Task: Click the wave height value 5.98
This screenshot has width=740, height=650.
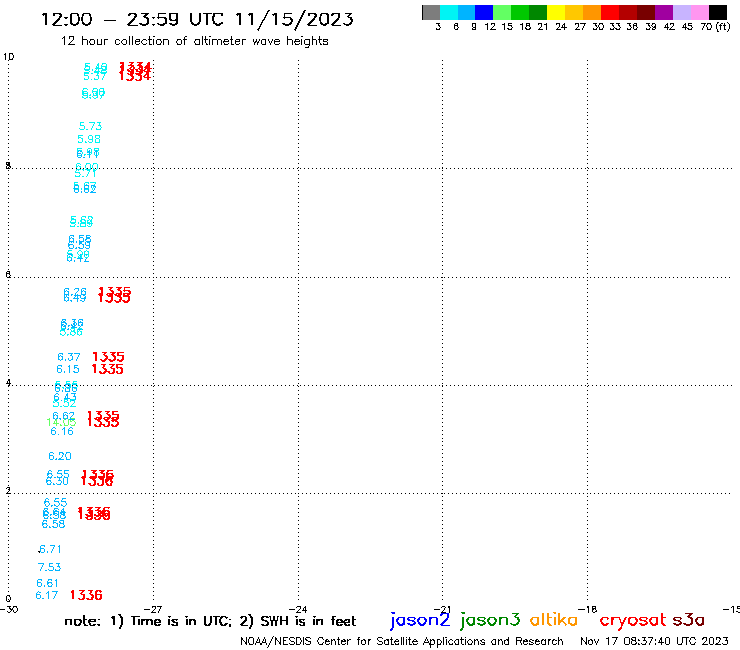Action: pyautogui.click(x=89, y=139)
